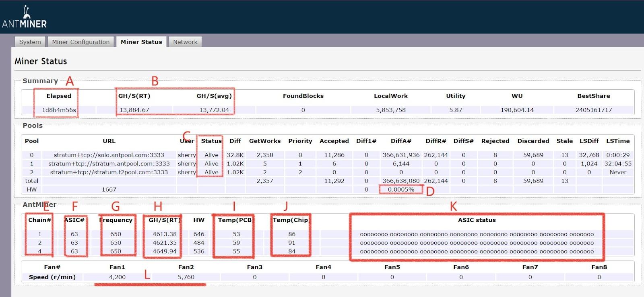644x297 pixels.
Task: Select the Miner Status tab
Action: coord(141,42)
